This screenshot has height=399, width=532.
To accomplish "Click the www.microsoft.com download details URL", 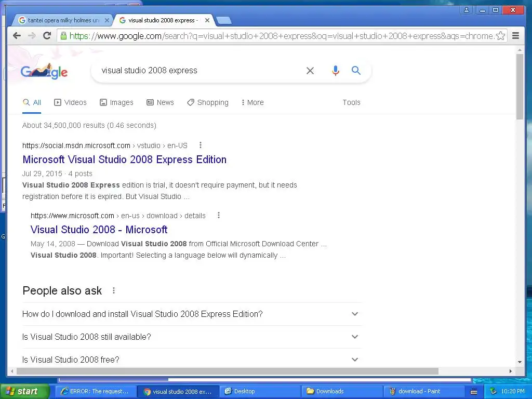I will (118, 216).
